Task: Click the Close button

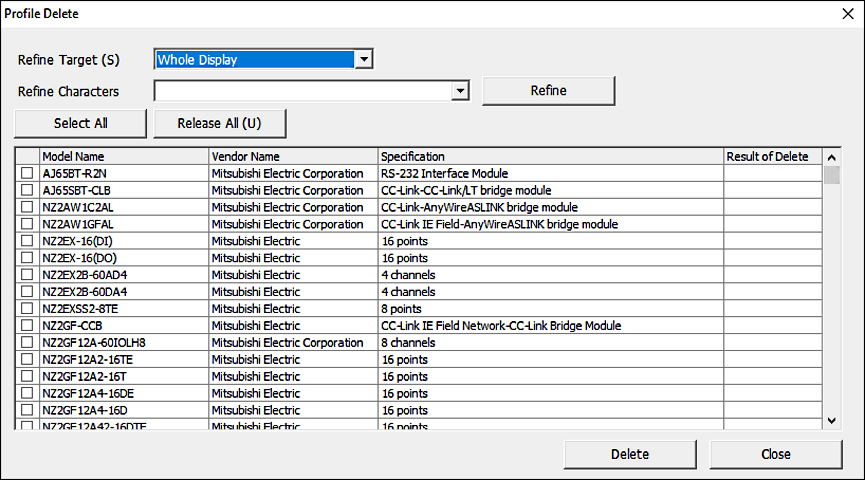Action: [776, 454]
